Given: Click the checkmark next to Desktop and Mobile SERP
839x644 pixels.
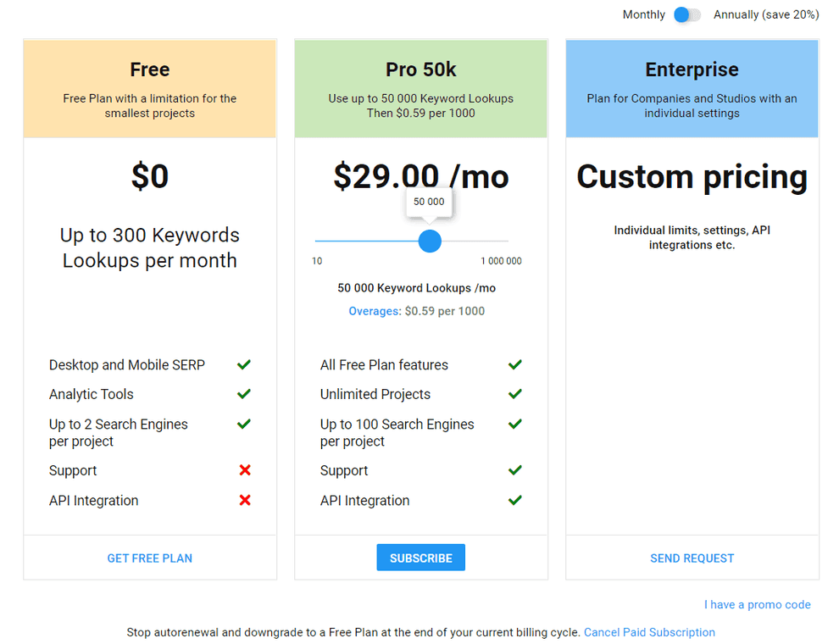Looking at the screenshot, I should [244, 364].
